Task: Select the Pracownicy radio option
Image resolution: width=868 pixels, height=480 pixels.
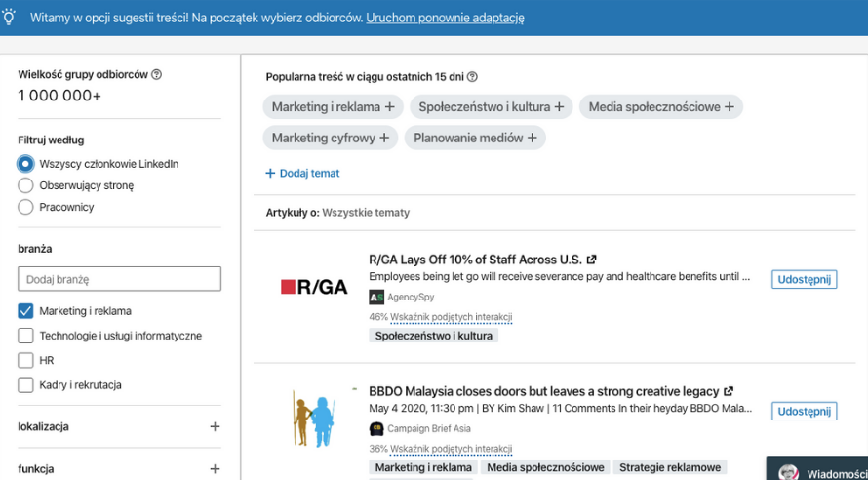Action: (x=25, y=207)
